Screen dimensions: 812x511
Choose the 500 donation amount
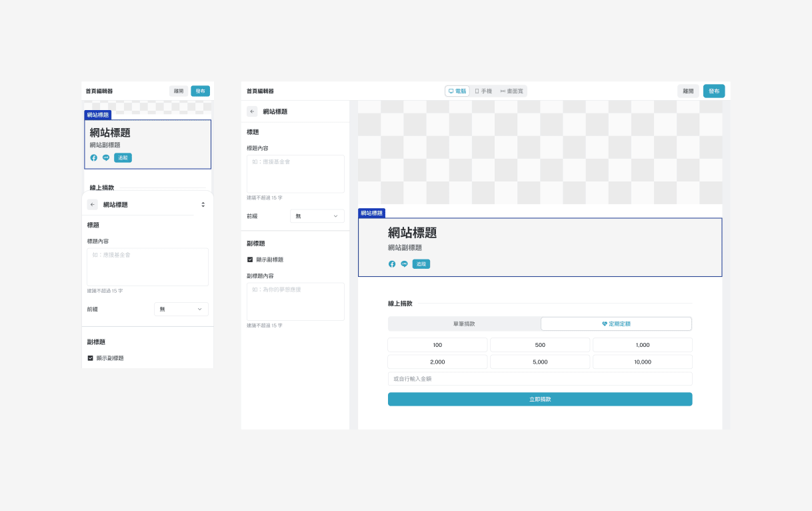pyautogui.click(x=540, y=345)
